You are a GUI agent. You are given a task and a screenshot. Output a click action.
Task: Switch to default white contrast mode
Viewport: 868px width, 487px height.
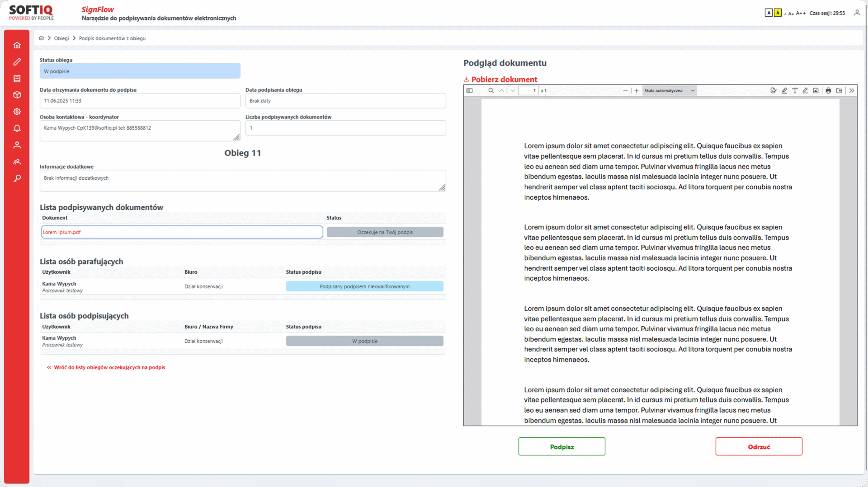(769, 13)
